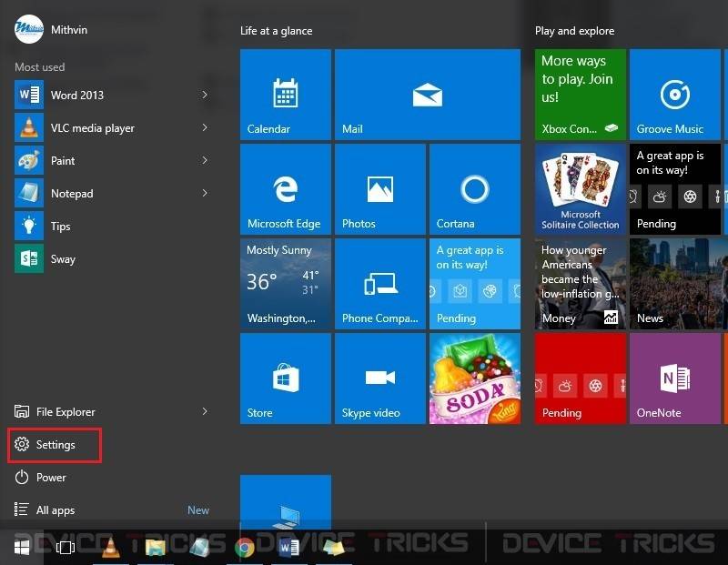The height and width of the screenshot is (565, 728).
Task: Launch Microsoft Edge tile
Action: click(x=285, y=188)
